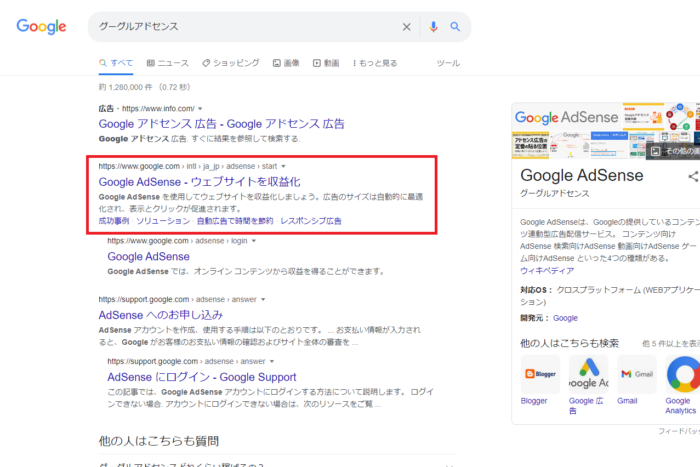This screenshot has height=467, width=700.
Task: Open the ad link Google アドセンス 広告
Action: 221,124
